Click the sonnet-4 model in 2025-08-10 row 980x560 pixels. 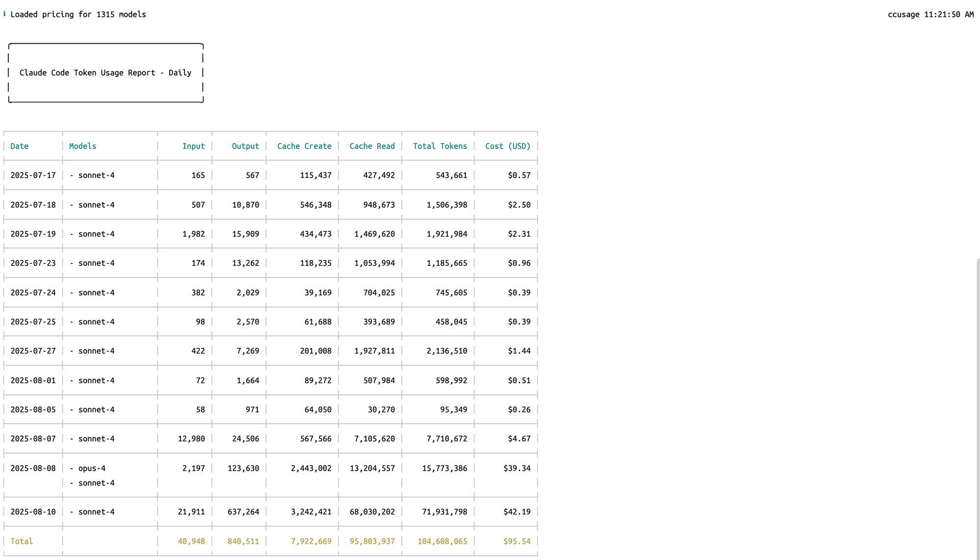click(x=97, y=511)
